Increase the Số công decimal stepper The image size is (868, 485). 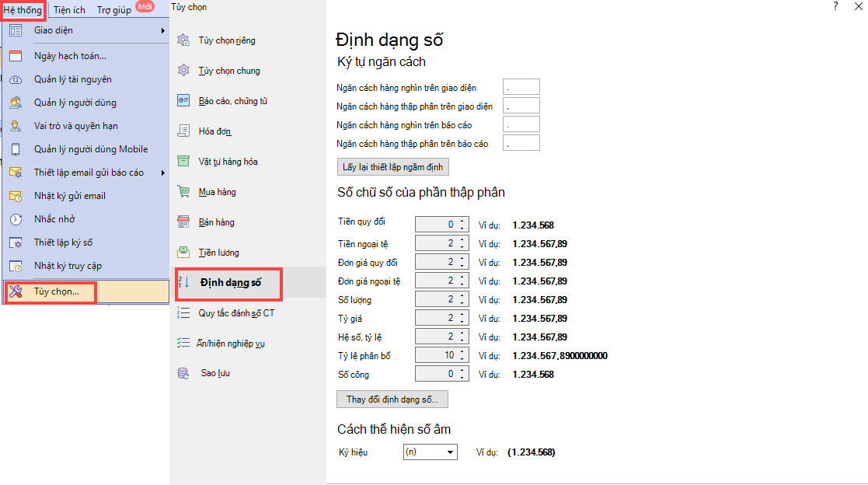[463, 370]
